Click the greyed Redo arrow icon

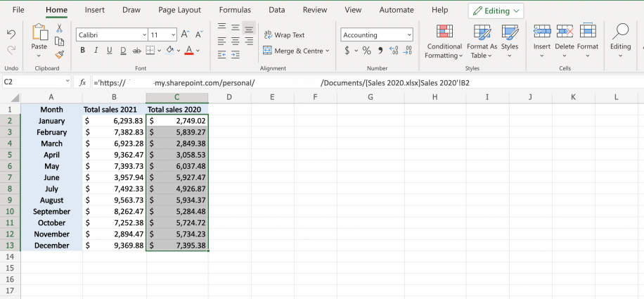click(11, 50)
